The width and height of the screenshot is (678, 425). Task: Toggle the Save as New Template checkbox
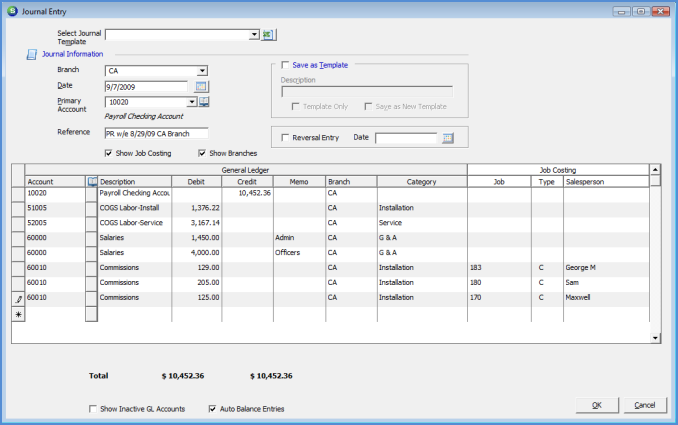[368, 106]
